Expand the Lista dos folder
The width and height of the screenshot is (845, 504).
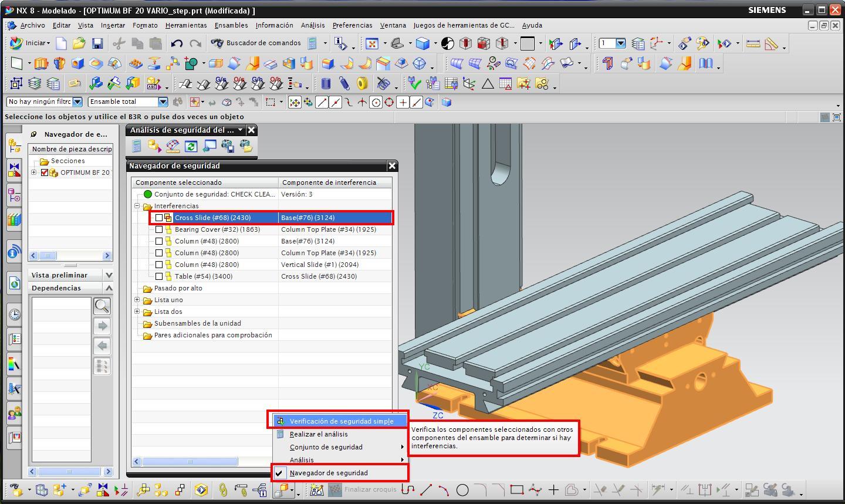click(x=137, y=312)
